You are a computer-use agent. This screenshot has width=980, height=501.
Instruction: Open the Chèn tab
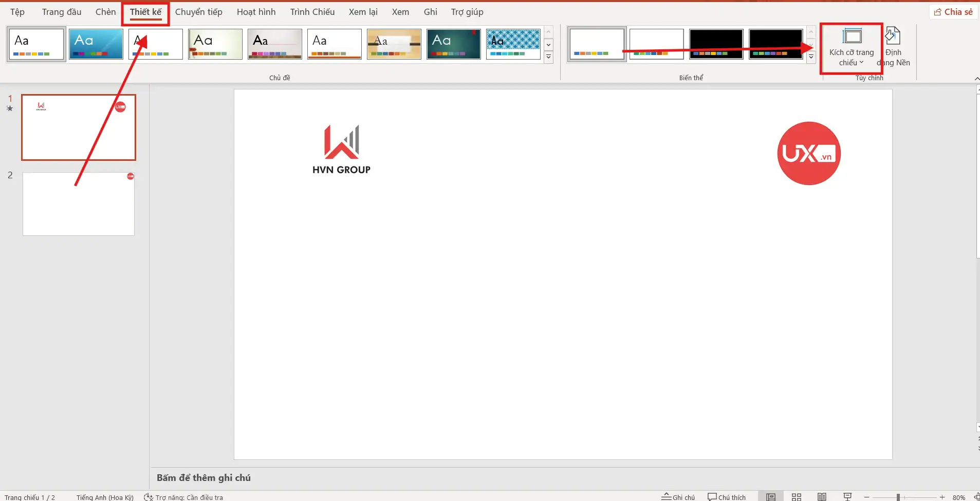pos(105,12)
